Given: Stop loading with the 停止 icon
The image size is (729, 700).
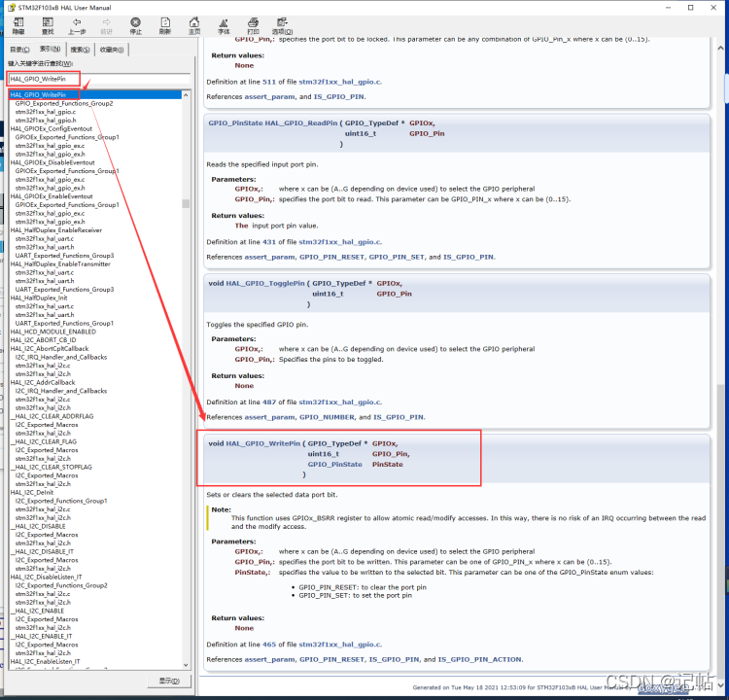Looking at the screenshot, I should coord(135,26).
